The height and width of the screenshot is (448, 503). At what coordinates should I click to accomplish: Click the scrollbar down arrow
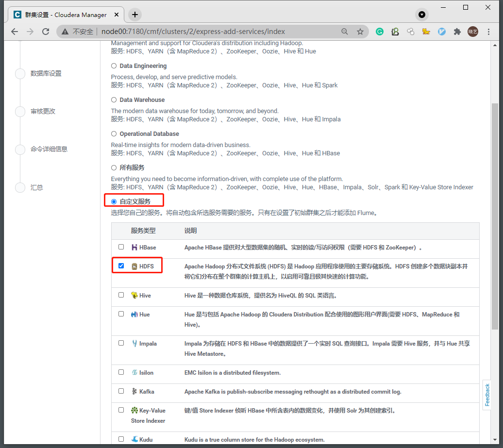(495, 440)
